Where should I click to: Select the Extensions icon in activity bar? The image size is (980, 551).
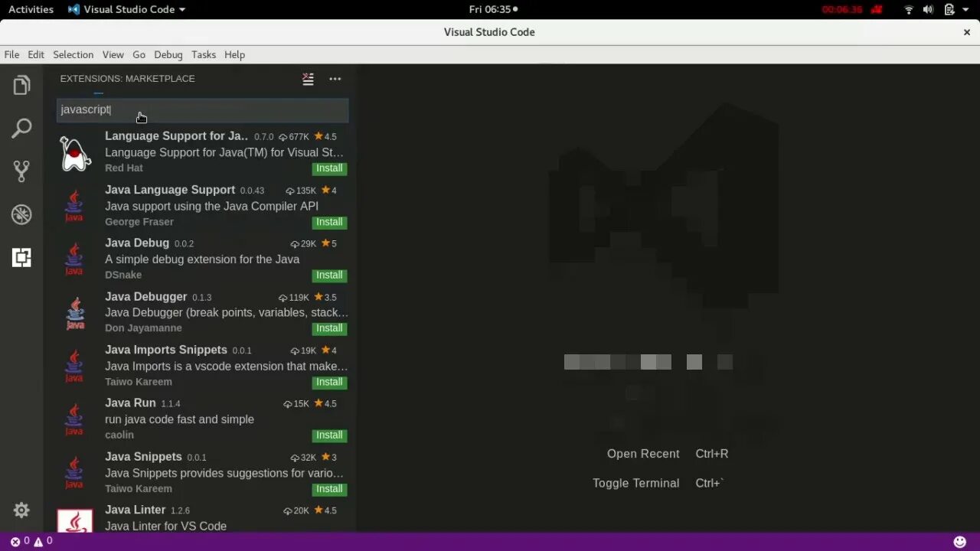(21, 258)
